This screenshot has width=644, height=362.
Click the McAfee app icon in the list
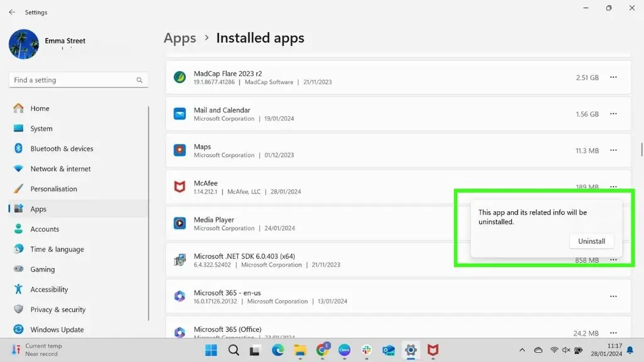coord(180,187)
